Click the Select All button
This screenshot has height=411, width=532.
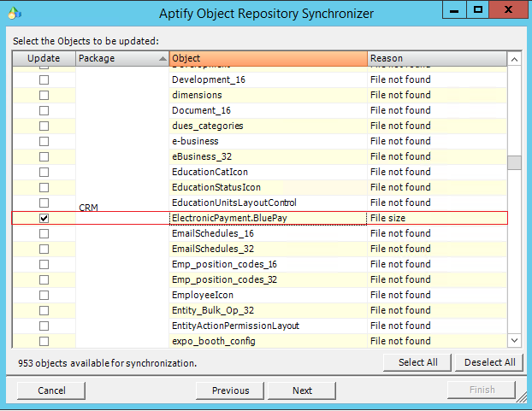[x=417, y=362]
